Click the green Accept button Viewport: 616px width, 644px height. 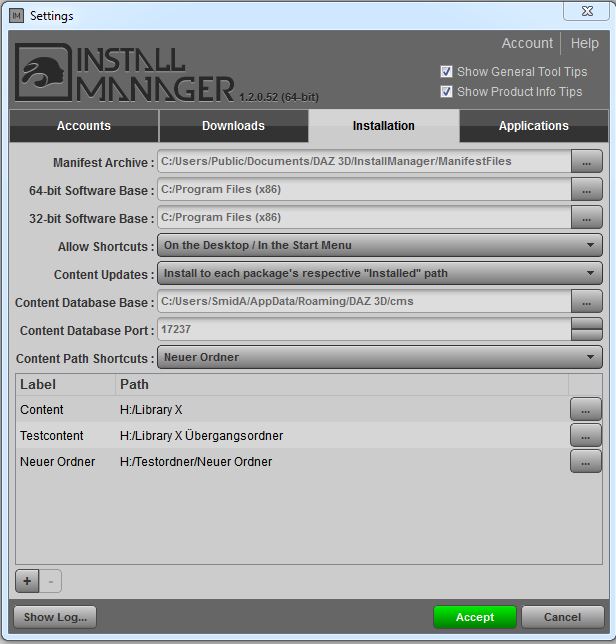point(475,617)
